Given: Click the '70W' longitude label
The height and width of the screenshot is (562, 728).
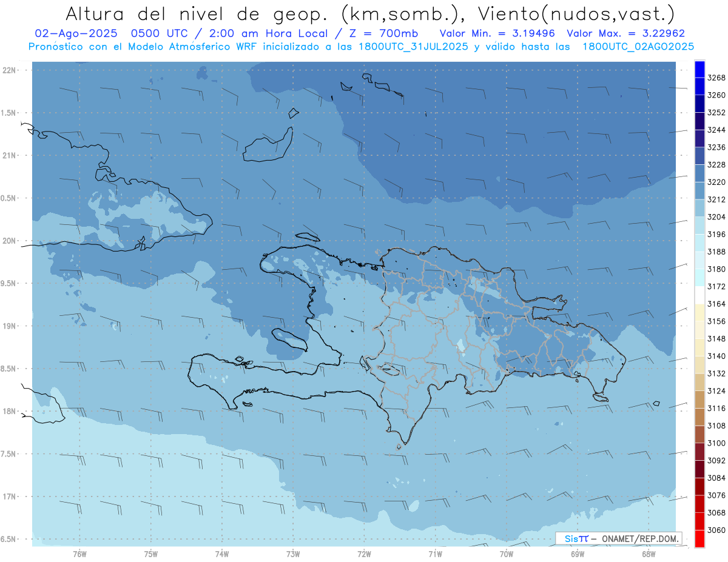Looking at the screenshot, I should (x=507, y=554).
